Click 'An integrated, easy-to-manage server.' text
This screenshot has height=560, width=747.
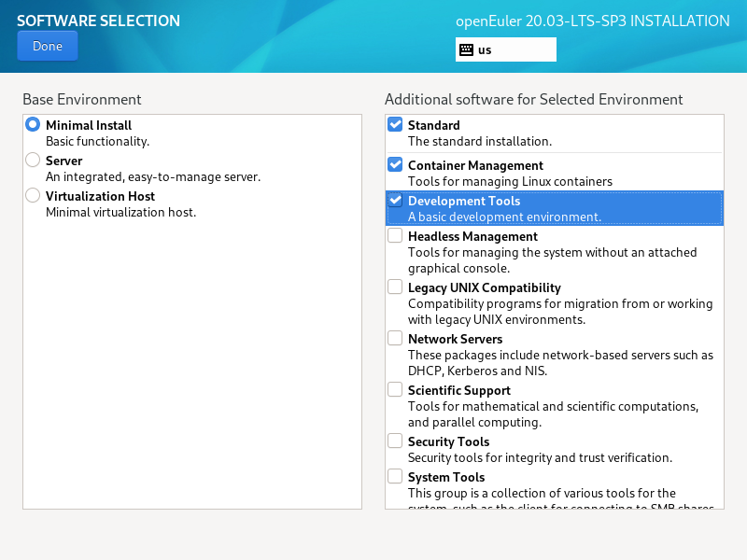coord(153,177)
